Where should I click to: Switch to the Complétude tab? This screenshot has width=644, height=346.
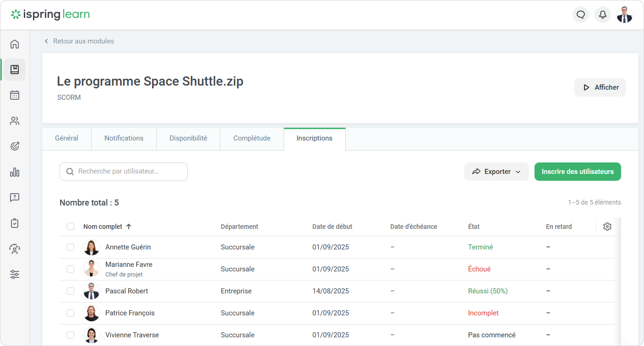coord(251,138)
